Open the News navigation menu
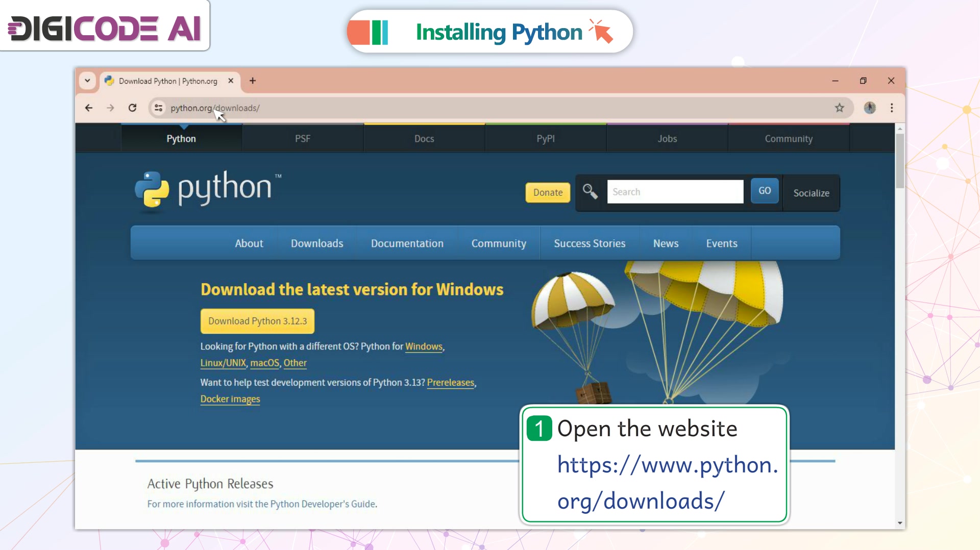This screenshot has height=550, width=980. [x=666, y=243]
